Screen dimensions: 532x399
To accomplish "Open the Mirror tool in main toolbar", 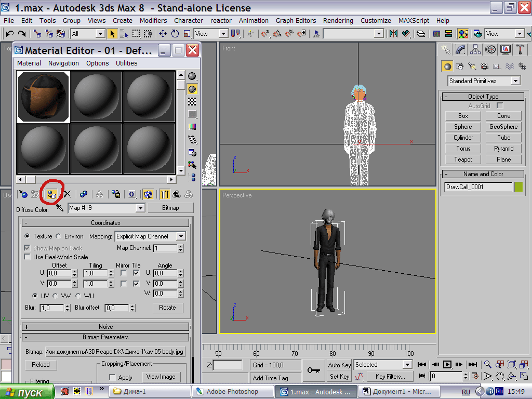I will click(x=394, y=34).
